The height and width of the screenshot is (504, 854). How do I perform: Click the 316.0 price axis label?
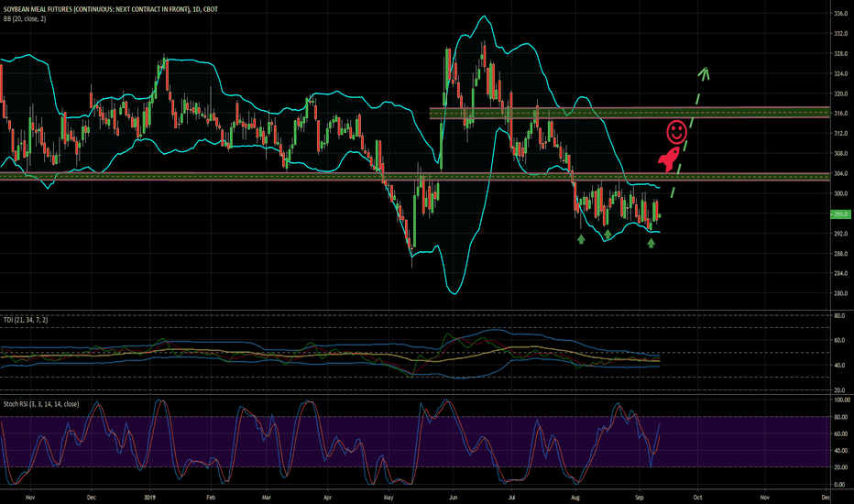[840, 114]
